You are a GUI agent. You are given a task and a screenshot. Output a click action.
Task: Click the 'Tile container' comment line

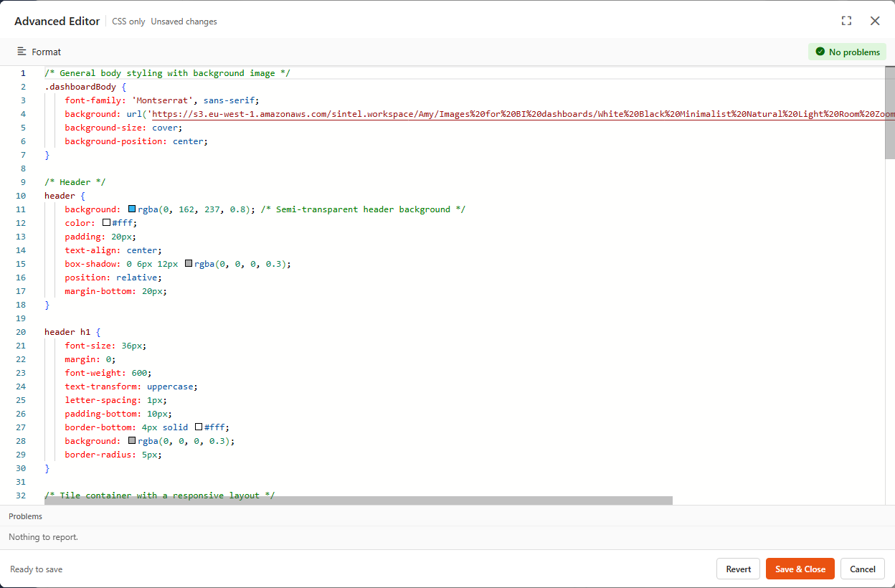click(159, 495)
